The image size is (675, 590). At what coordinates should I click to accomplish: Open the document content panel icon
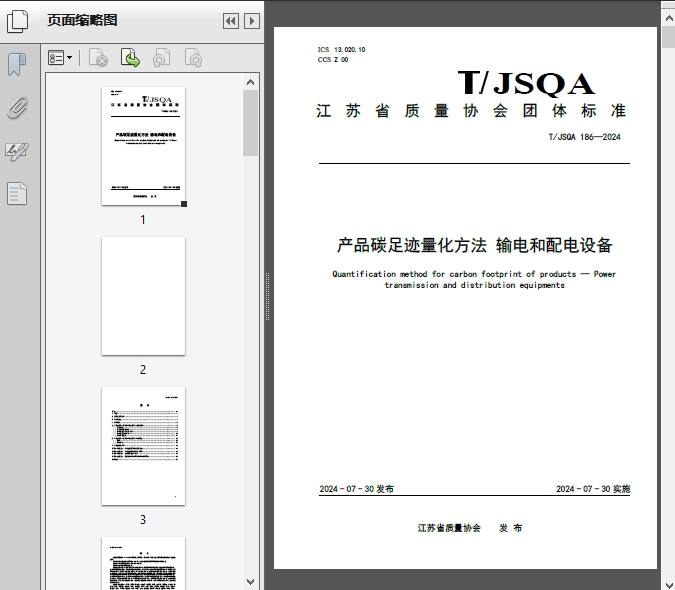click(17, 194)
